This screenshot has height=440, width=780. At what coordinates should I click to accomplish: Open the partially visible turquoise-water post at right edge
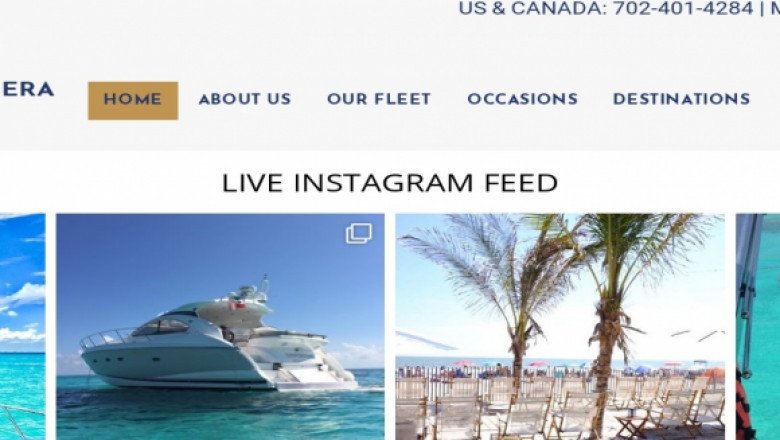(758, 327)
